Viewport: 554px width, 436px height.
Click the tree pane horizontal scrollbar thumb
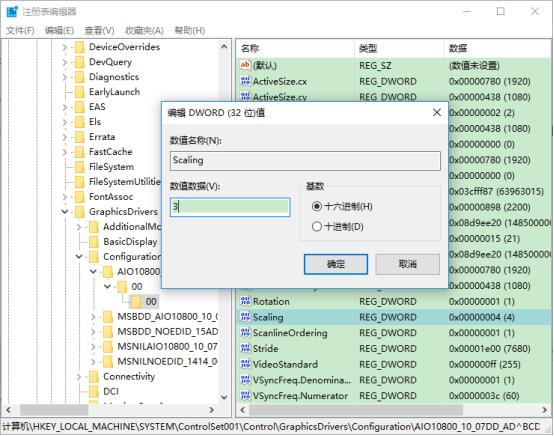(x=54, y=410)
